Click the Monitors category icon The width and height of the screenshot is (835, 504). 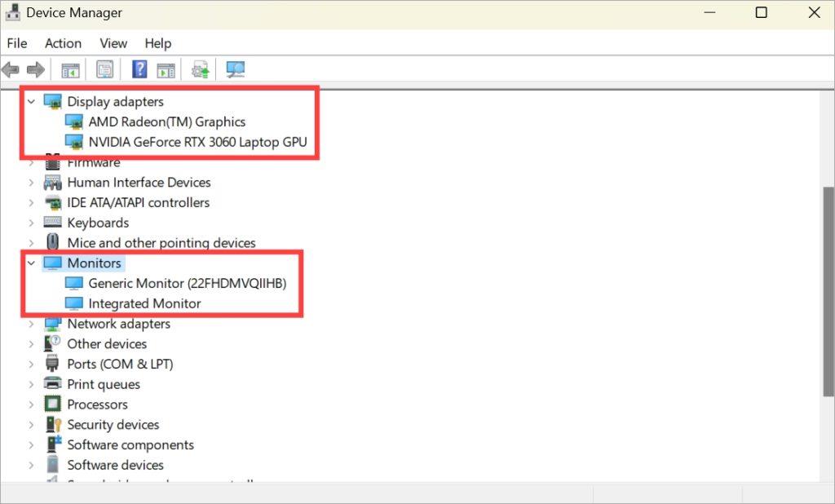(53, 263)
